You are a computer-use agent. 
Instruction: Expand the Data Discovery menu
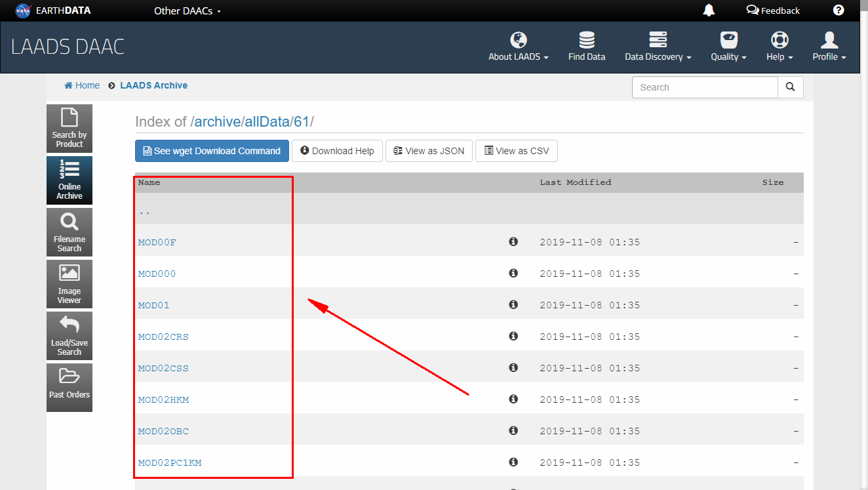[658, 47]
